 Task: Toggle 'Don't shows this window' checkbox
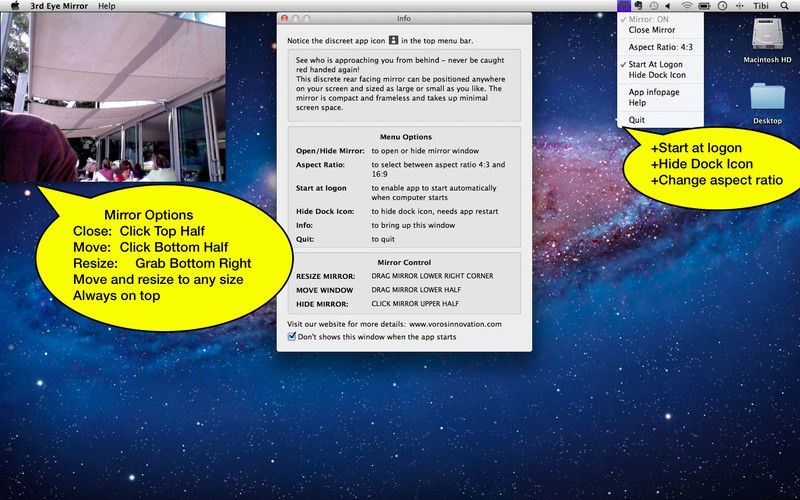coord(292,337)
